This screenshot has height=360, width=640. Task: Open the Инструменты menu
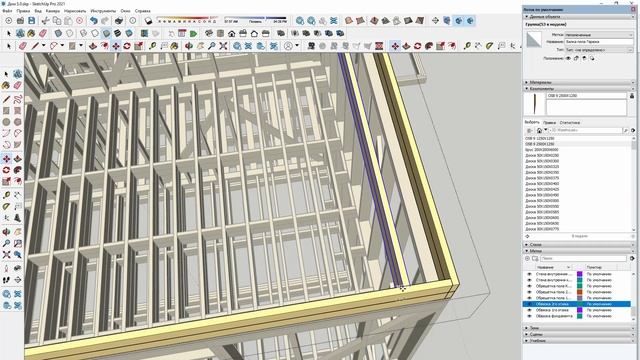[103, 11]
